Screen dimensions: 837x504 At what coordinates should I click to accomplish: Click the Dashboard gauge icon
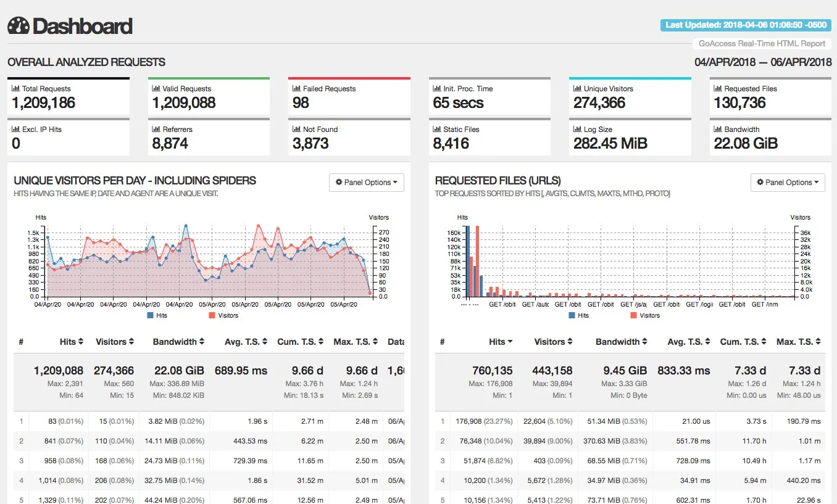19,26
